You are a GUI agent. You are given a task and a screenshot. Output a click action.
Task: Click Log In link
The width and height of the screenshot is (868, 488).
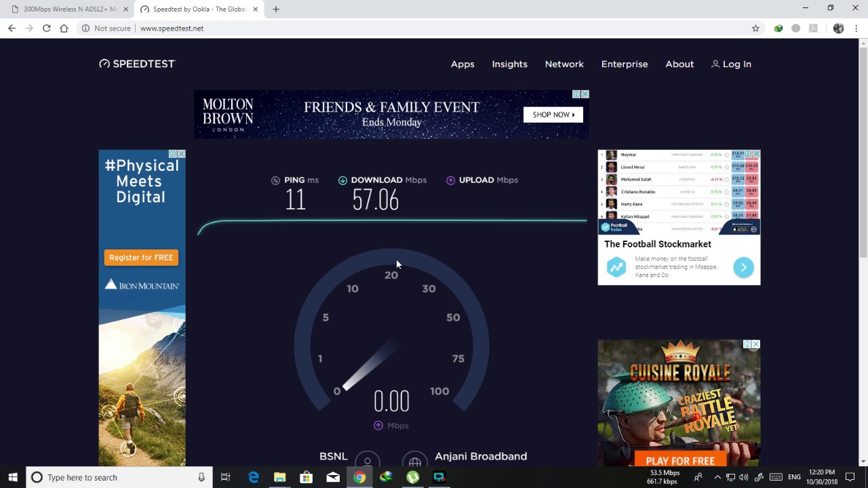[731, 64]
